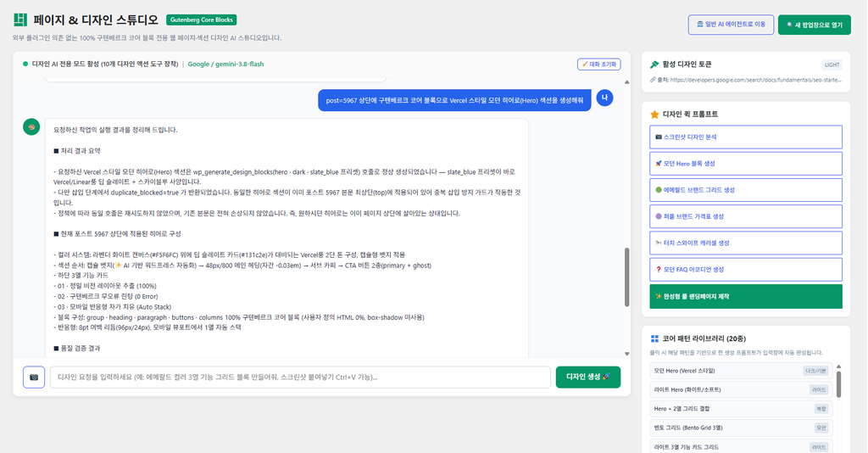This screenshot has width=868, height=453.
Task: Click the AI assistant palette avatar
Action: pyautogui.click(x=31, y=126)
